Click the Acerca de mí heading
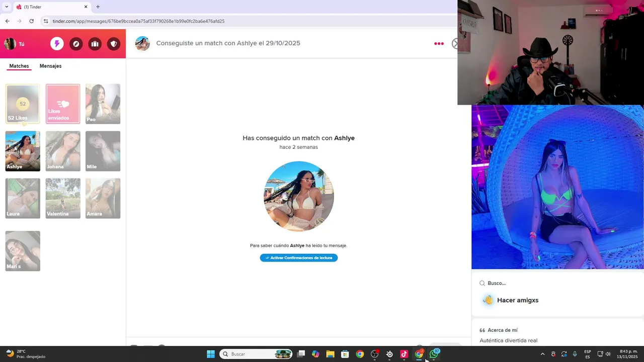644x362 pixels. point(503,330)
